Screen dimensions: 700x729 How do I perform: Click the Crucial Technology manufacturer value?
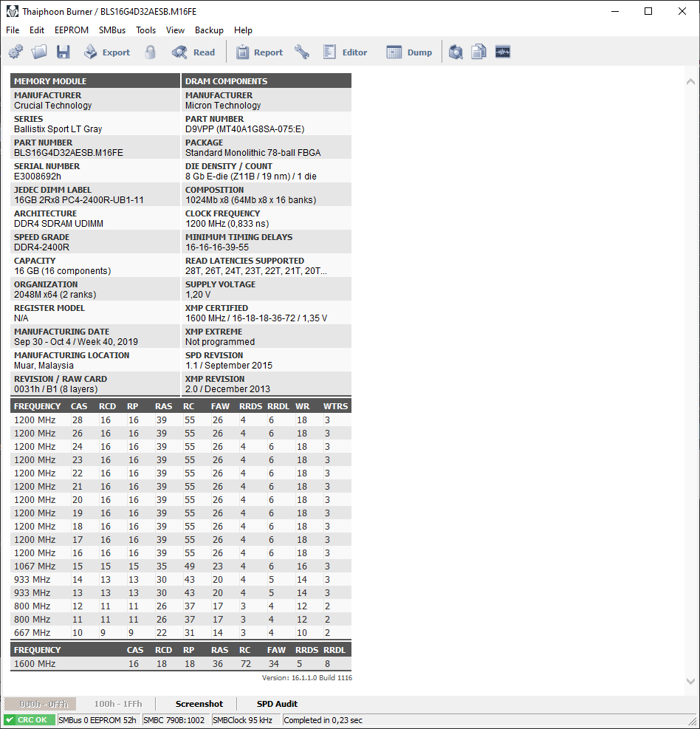click(x=53, y=106)
